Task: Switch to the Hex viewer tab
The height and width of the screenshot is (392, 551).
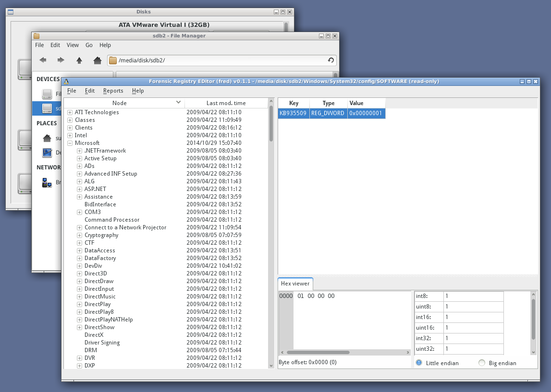Action: coord(295,284)
